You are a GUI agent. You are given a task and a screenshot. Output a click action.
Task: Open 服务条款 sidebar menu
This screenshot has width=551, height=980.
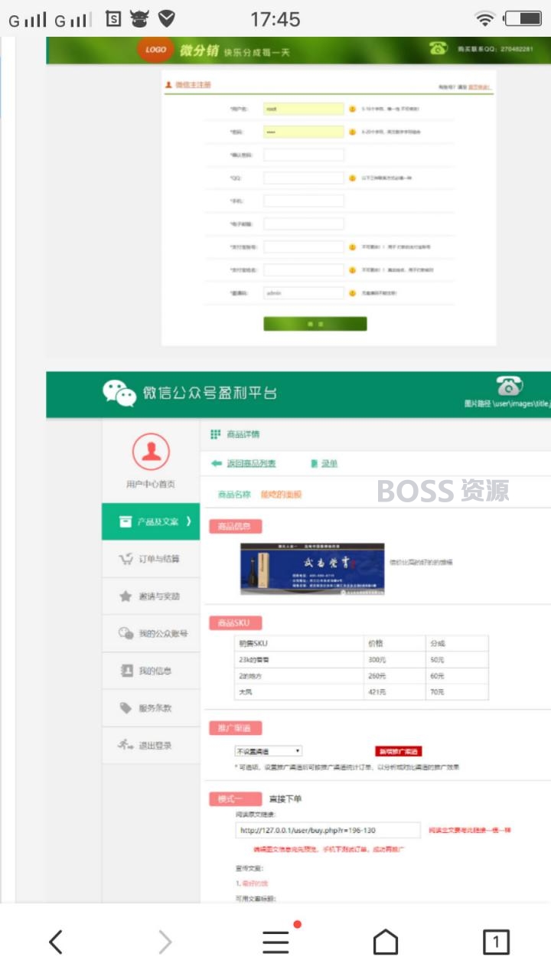point(151,708)
